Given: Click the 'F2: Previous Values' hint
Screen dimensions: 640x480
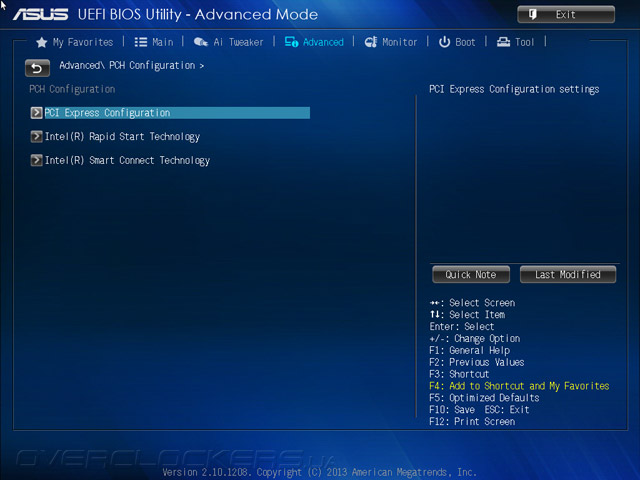Looking at the screenshot, I should click(x=477, y=362).
